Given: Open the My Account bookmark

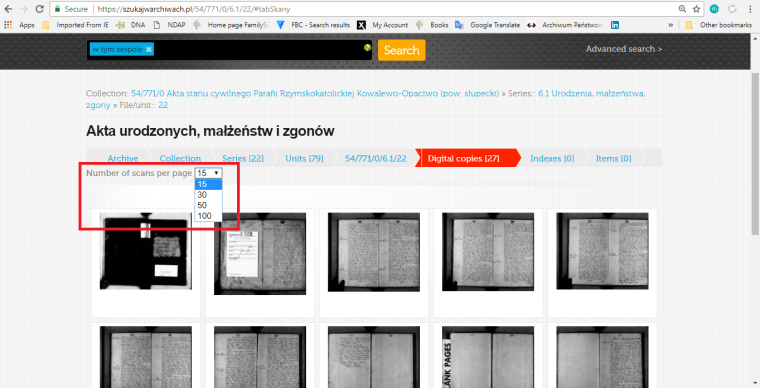Looking at the screenshot, I should [382, 25].
